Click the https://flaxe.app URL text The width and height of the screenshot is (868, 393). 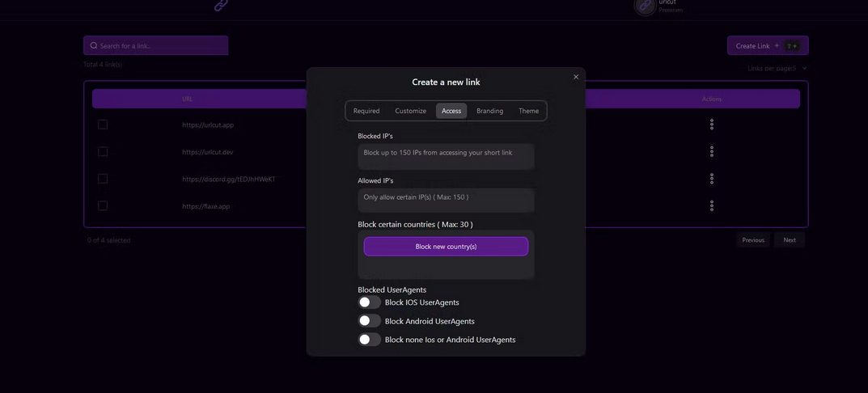(x=206, y=206)
